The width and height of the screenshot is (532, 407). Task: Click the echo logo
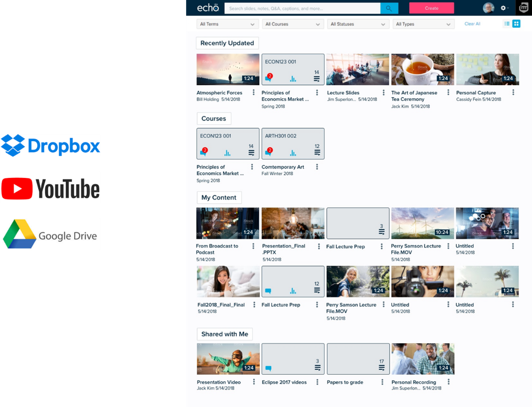207,8
